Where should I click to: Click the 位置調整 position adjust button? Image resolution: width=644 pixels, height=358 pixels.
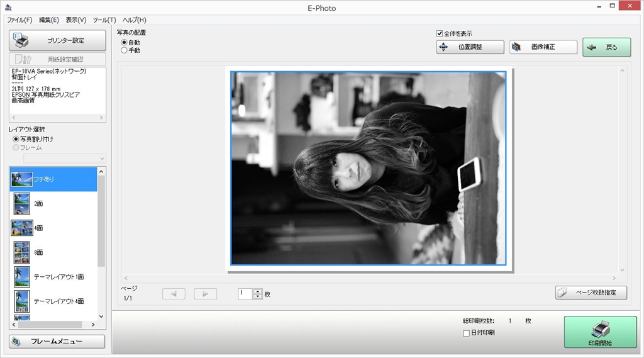point(470,47)
